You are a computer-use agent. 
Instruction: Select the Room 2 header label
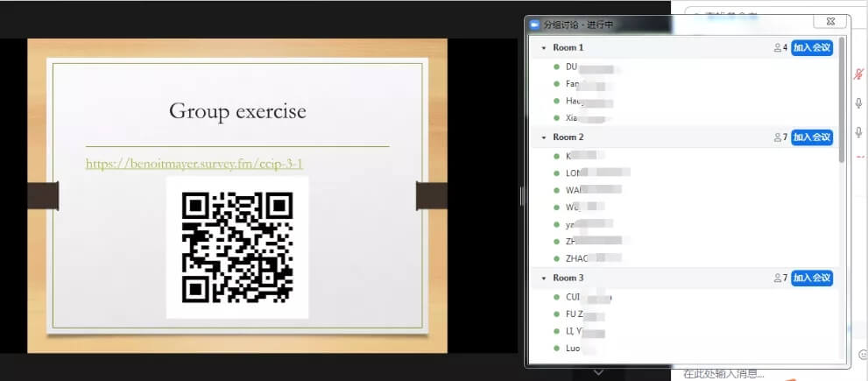568,138
